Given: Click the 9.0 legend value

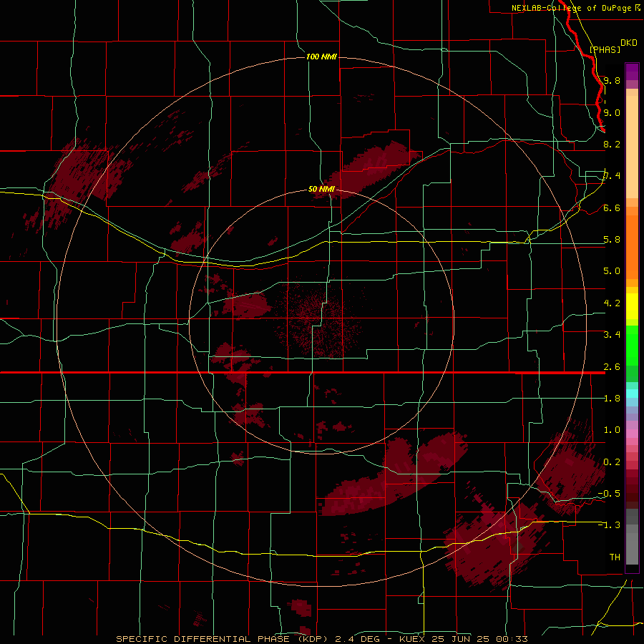Looking at the screenshot, I should pos(612,112).
